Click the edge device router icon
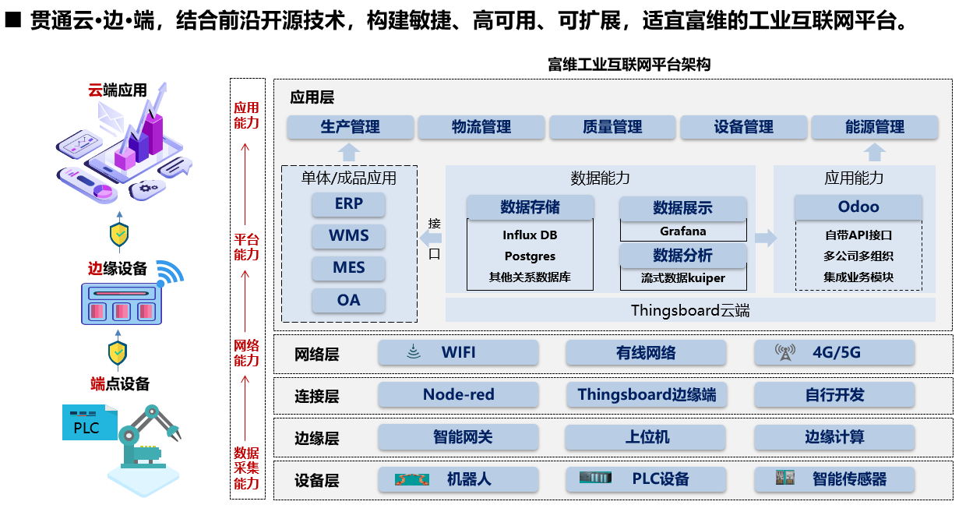The width and height of the screenshot is (980, 512). click(x=122, y=304)
